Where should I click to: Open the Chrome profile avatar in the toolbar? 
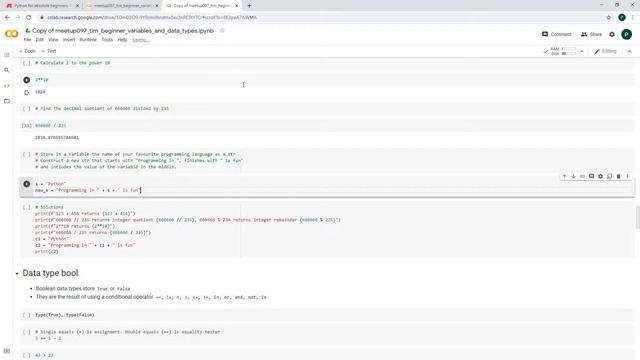622,18
